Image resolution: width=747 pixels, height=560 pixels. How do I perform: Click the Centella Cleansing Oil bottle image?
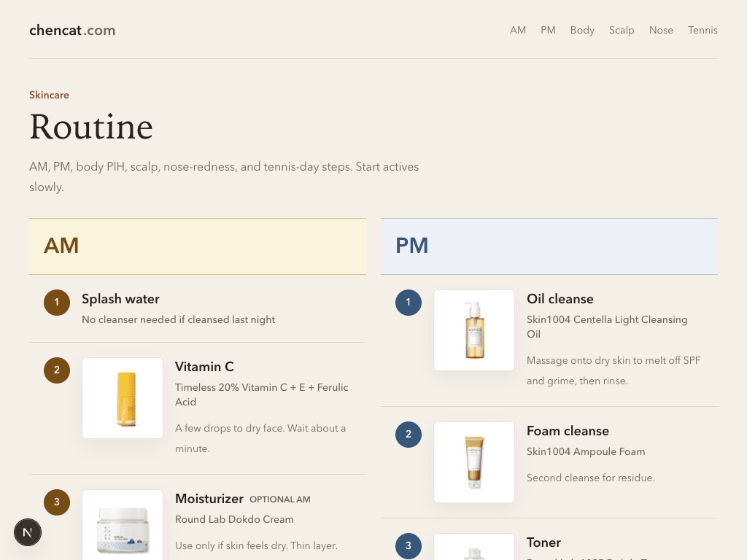click(474, 330)
